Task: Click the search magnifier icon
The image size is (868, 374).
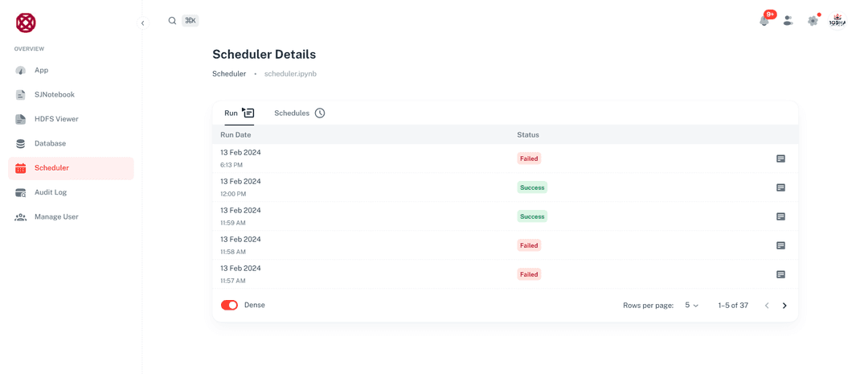Action: 172,21
